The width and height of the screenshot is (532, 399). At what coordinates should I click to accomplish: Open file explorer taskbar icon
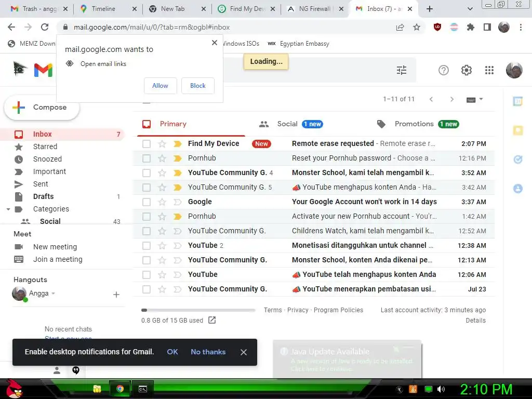pyautogui.click(x=97, y=389)
